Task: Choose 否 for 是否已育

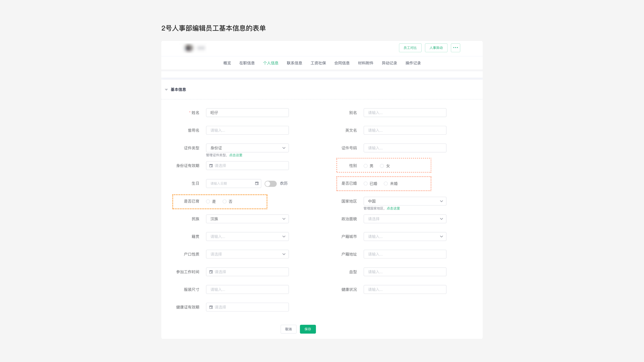Action: (224, 201)
